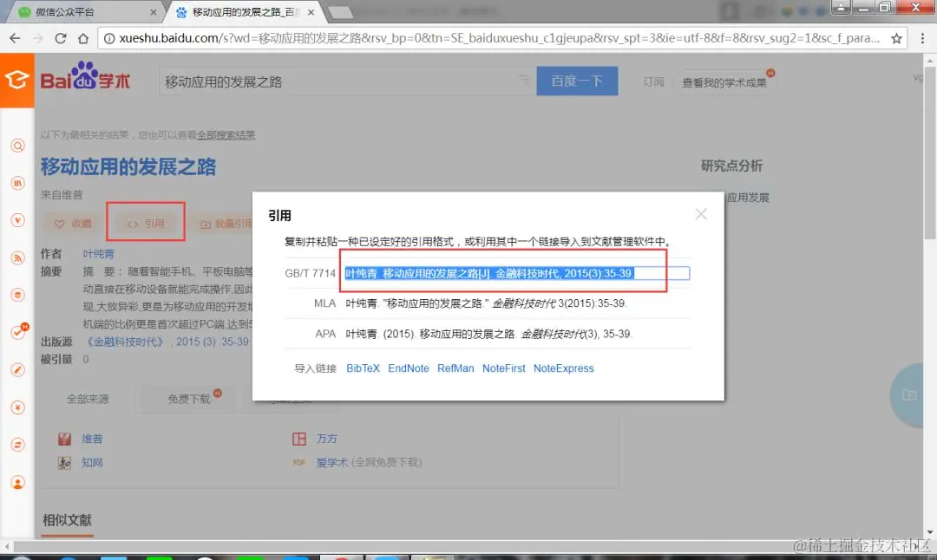The image size is (937, 560).
Task: Click the sidebar checkmark icon with red badge
Action: pos(18,332)
